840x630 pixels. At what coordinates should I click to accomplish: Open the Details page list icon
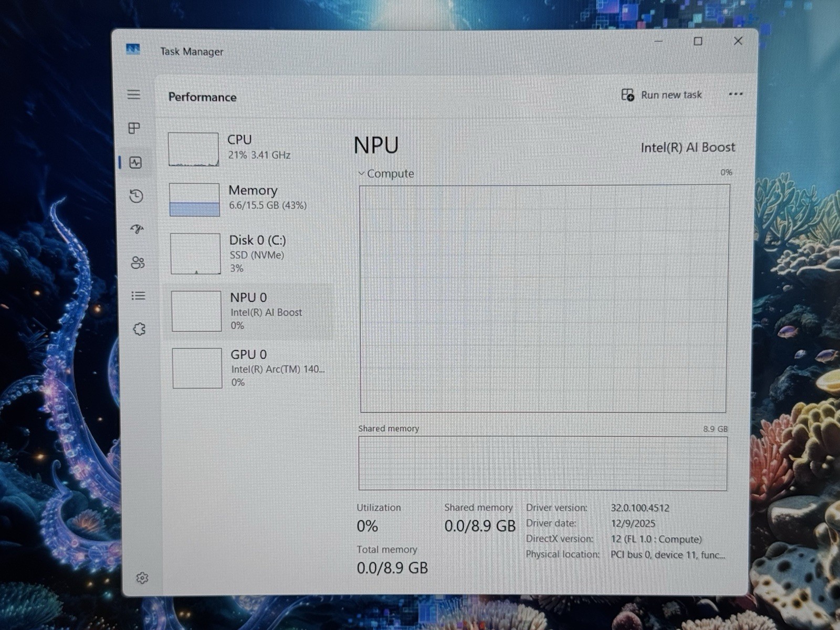pos(138,296)
